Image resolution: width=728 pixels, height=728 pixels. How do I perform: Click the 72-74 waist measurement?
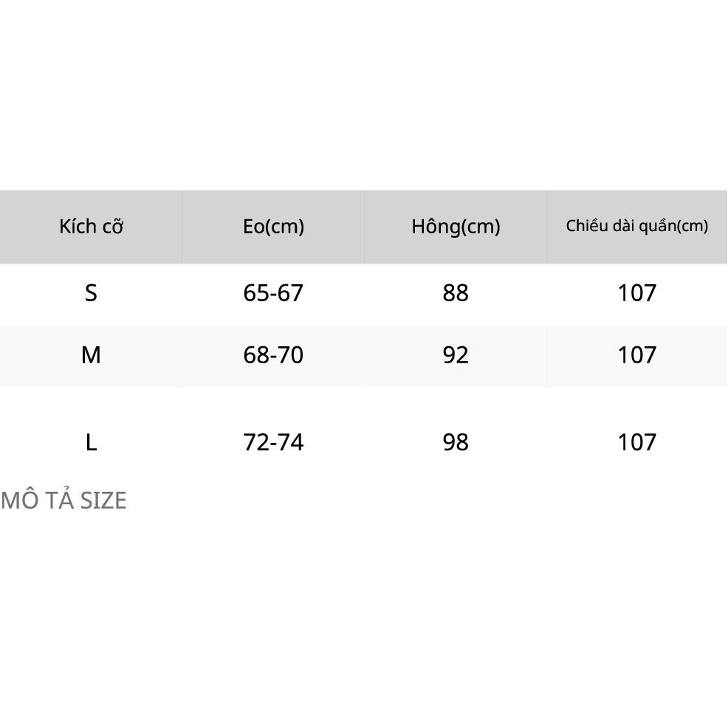pos(273,442)
